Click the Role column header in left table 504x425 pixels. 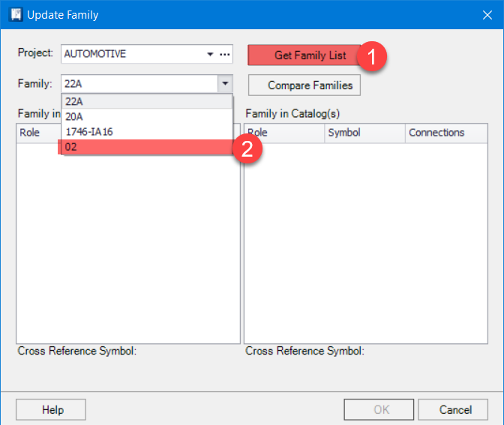coord(38,133)
